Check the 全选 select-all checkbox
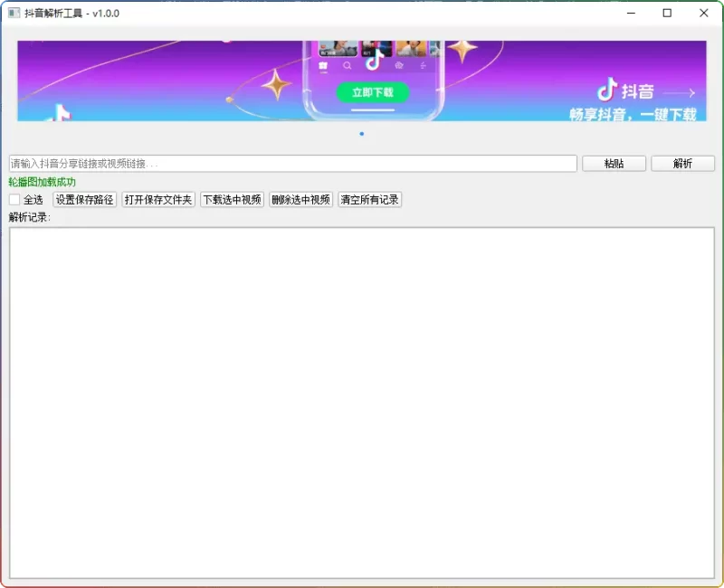724x588 pixels. tap(14, 199)
